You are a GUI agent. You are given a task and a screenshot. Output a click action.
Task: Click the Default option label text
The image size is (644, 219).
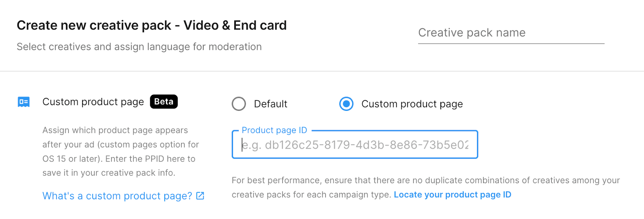pos(270,104)
